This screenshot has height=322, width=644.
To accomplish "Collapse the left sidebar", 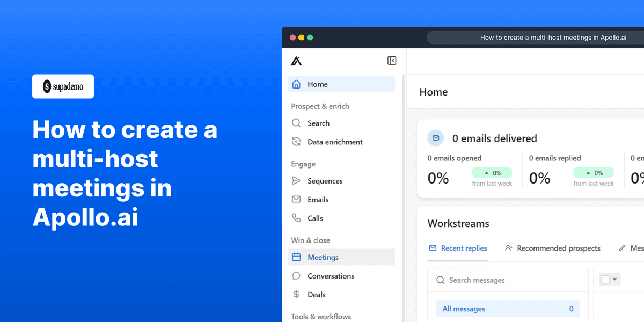I will click(392, 61).
